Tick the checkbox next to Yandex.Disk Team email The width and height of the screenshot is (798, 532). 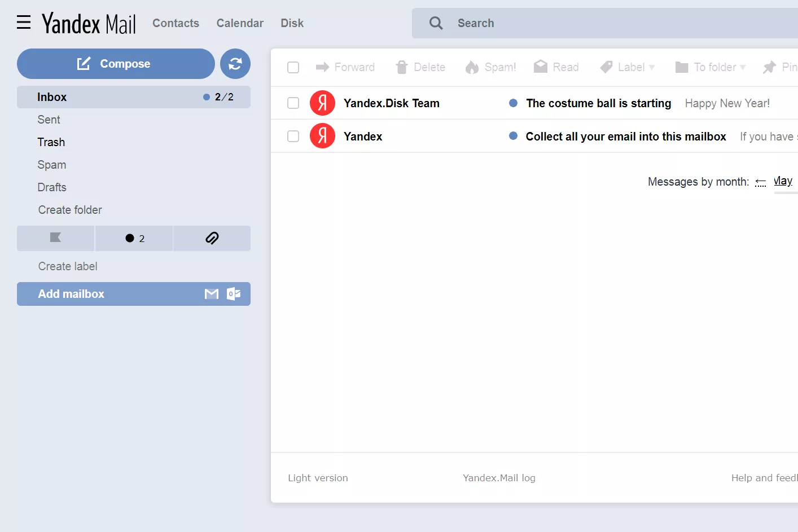(293, 103)
